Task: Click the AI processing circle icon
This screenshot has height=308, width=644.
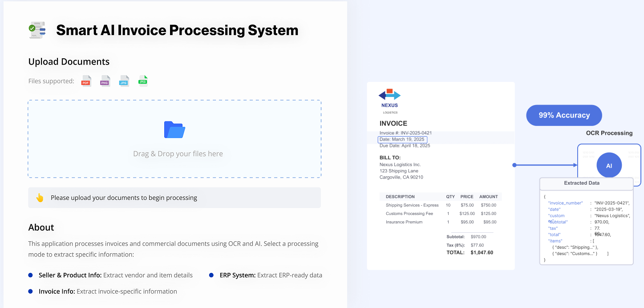Action: coord(609,165)
